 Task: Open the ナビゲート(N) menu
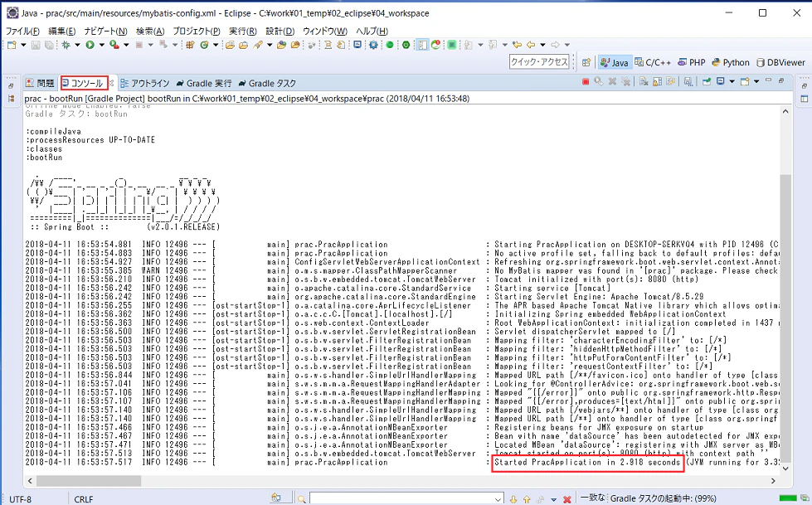[x=105, y=31]
